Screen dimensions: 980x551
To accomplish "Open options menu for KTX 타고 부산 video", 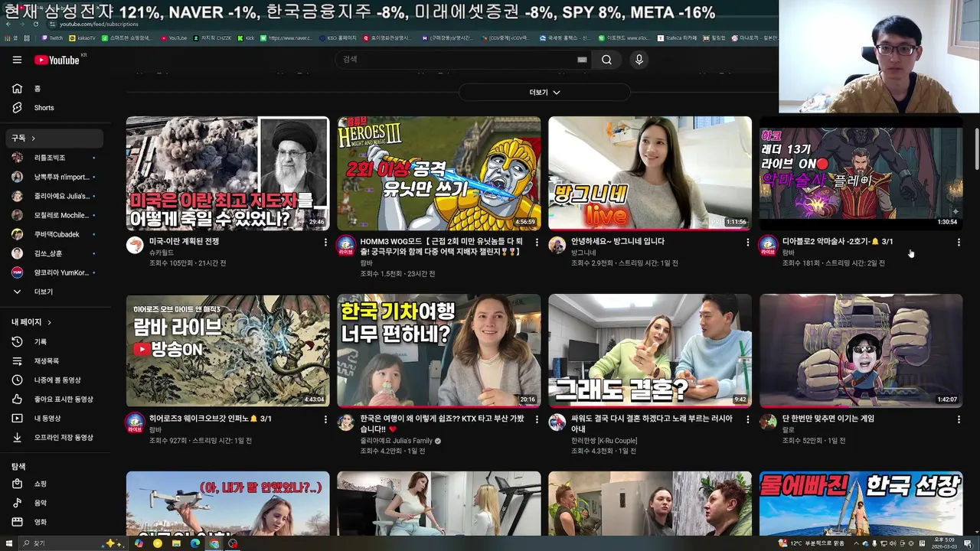I will coord(537,419).
